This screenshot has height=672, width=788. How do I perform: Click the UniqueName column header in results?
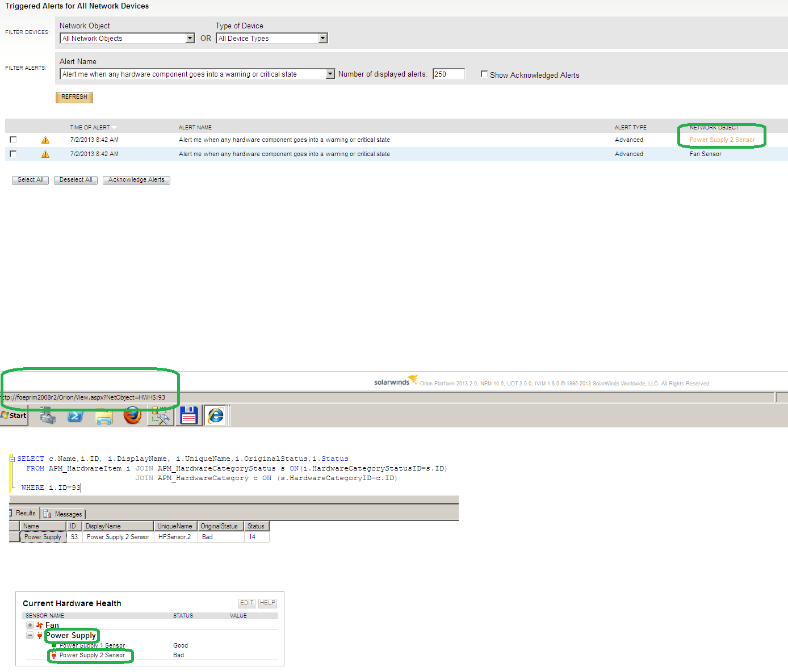[x=175, y=526]
